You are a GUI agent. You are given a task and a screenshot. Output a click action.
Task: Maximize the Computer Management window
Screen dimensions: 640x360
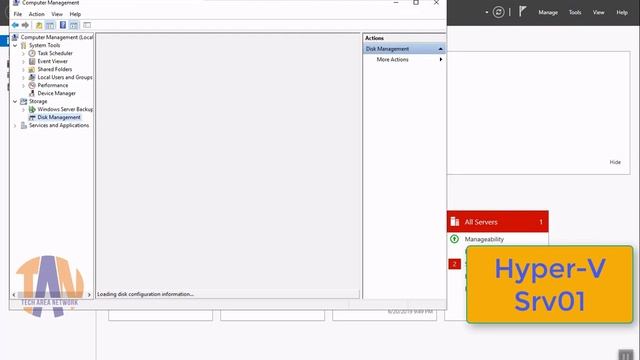pyautogui.click(x=416, y=2)
